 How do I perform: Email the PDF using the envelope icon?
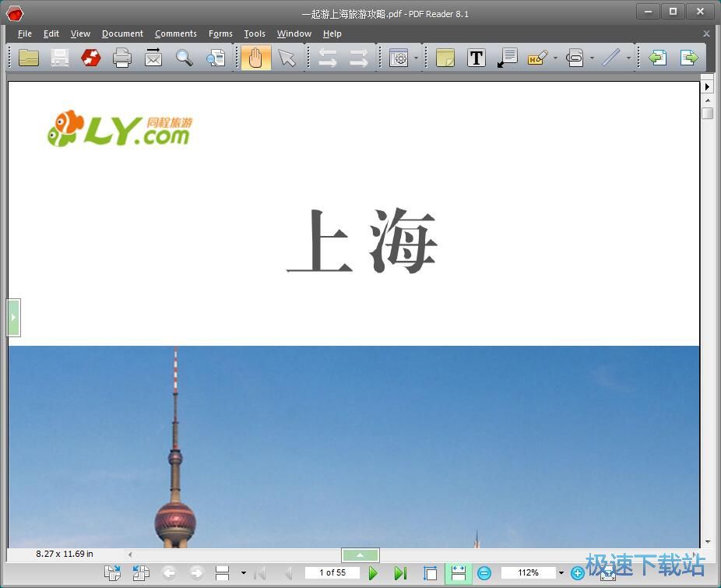click(x=153, y=58)
